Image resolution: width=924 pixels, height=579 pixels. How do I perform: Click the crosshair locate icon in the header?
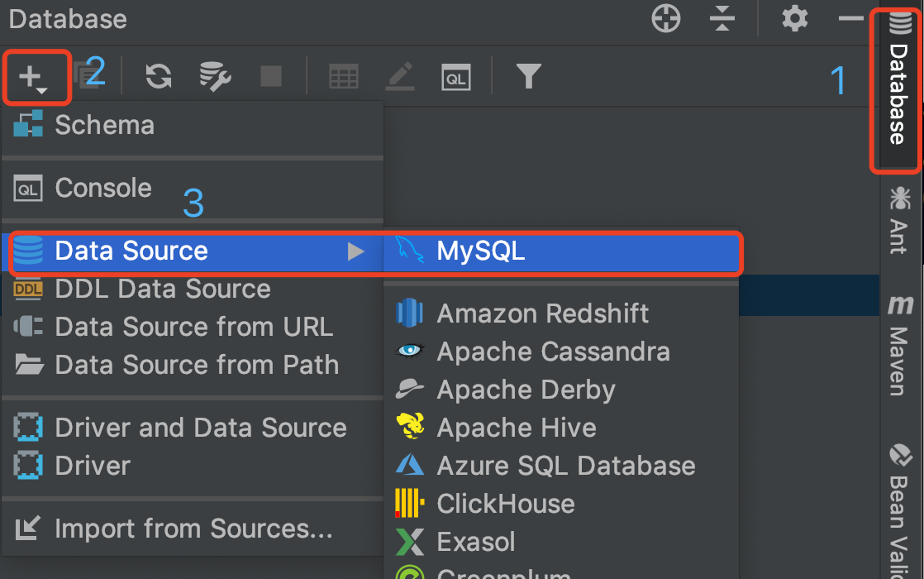(666, 18)
